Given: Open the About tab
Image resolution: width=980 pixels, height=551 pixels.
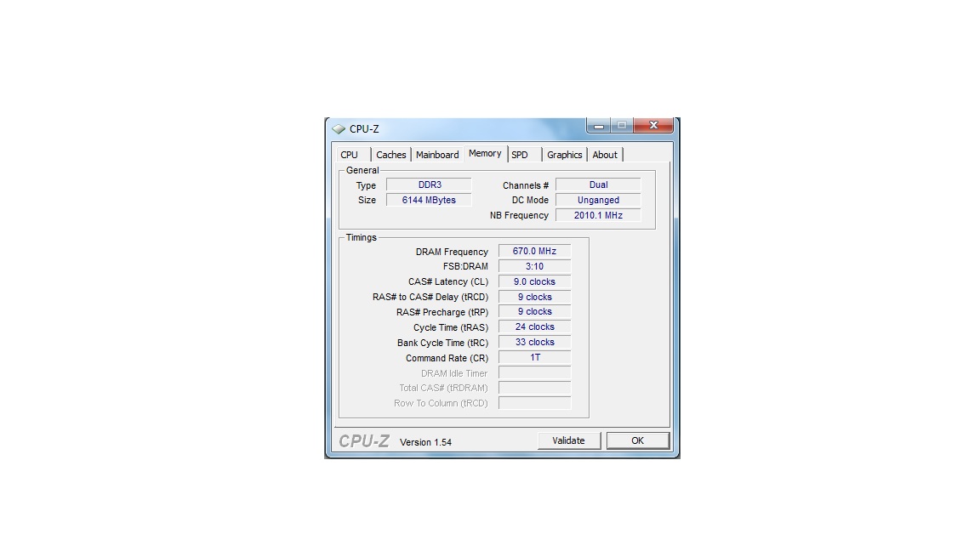Looking at the screenshot, I should click(605, 155).
